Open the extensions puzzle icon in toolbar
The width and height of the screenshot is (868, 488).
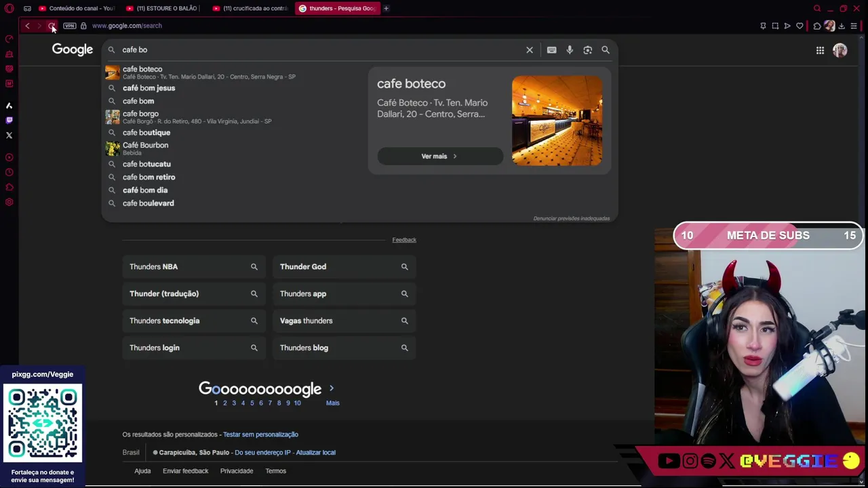817,26
